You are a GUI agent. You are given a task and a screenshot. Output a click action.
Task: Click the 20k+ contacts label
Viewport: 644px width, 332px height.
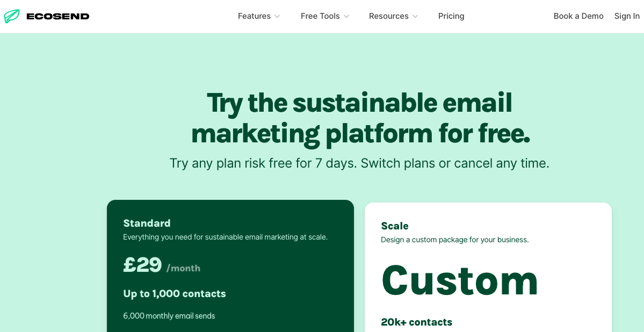click(x=417, y=322)
